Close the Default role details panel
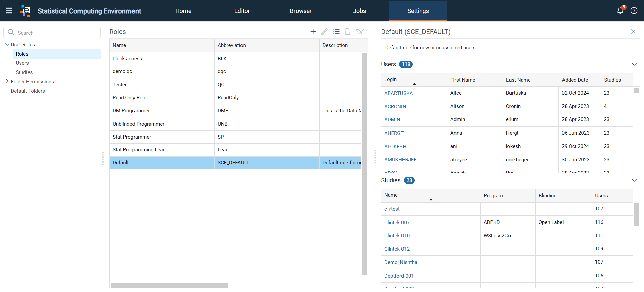The height and width of the screenshot is (292, 644). pyautogui.click(x=633, y=31)
